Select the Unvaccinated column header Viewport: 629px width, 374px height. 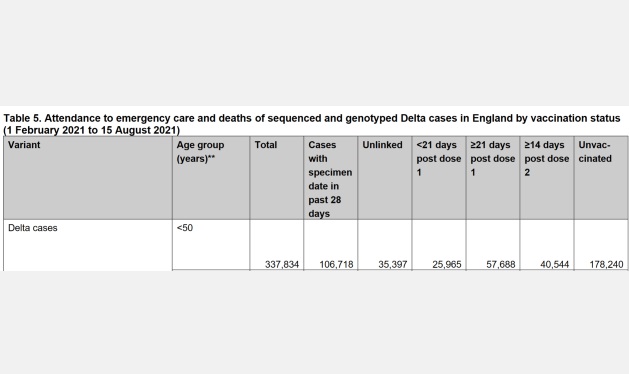tap(595, 152)
